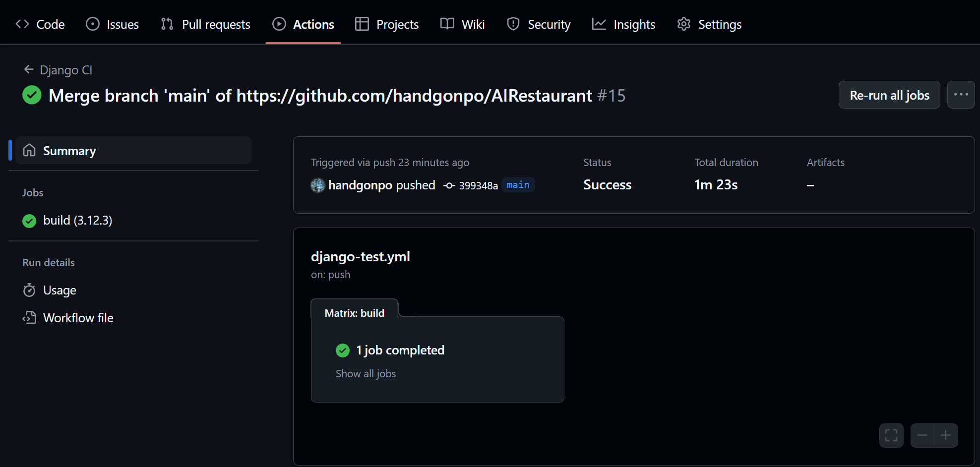This screenshot has height=467, width=980.
Task: Open the three-dots more options menu
Action: [961, 95]
